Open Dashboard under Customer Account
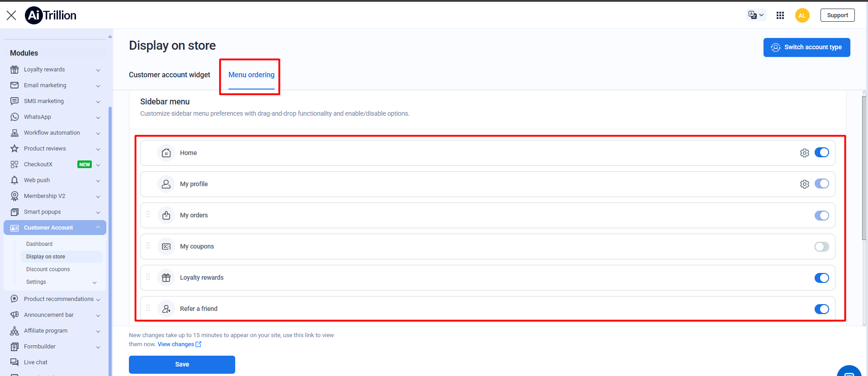The image size is (868, 376). pos(39,244)
